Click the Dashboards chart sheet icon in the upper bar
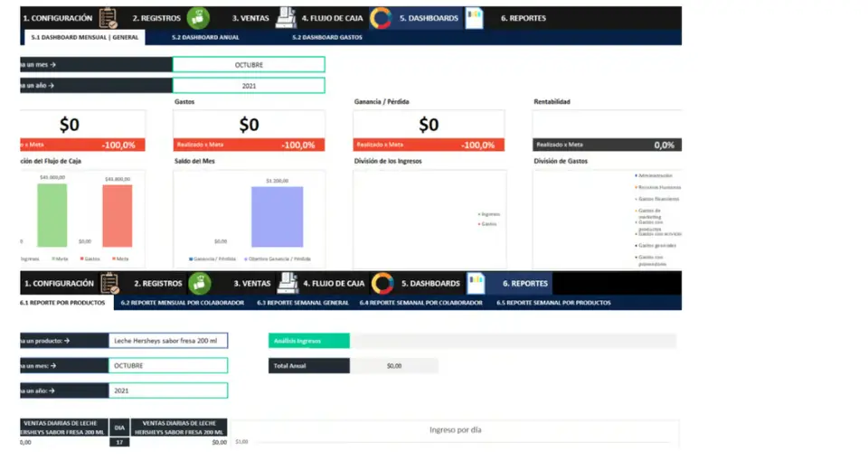 (x=474, y=18)
